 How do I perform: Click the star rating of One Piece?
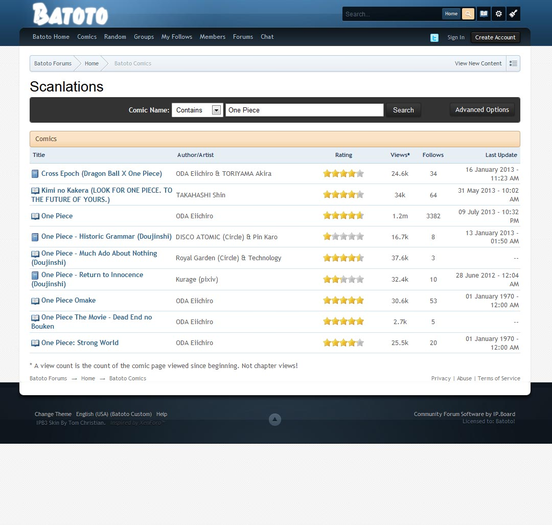coord(343,215)
